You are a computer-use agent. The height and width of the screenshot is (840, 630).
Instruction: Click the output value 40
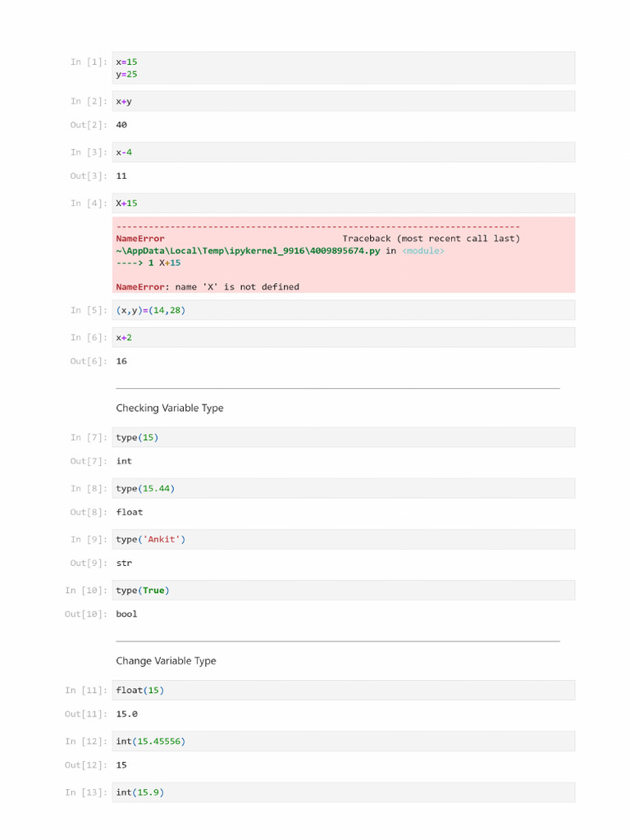point(121,125)
